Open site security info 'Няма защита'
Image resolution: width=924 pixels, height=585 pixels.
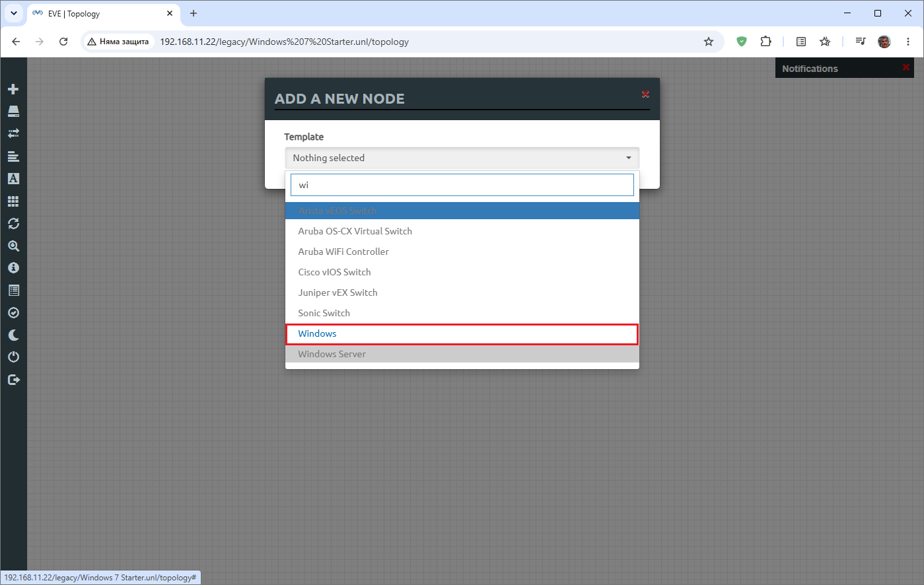pyautogui.click(x=119, y=42)
